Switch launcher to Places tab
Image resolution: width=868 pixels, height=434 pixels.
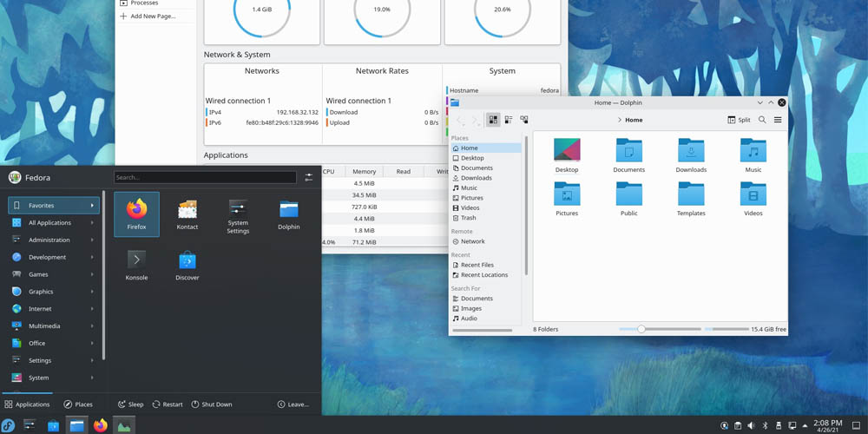78,404
